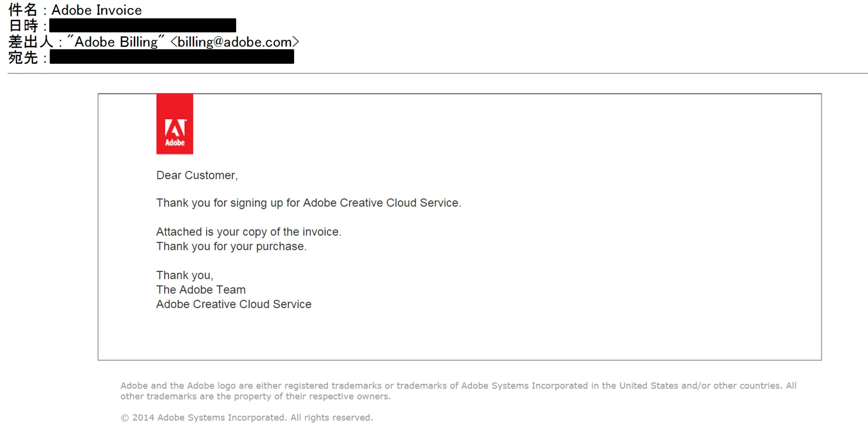Click the Creative Cloud Service thank-you line
This screenshot has width=868, height=425.
(x=309, y=203)
